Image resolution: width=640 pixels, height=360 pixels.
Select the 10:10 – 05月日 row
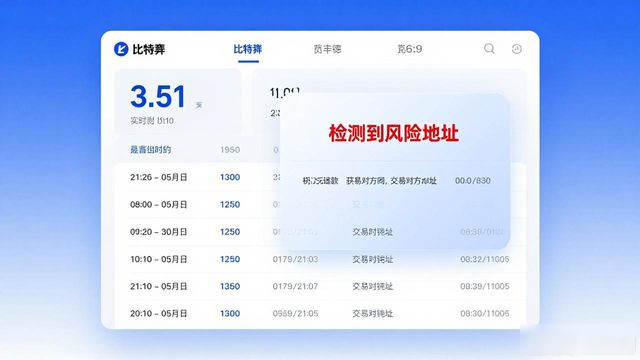click(x=320, y=259)
